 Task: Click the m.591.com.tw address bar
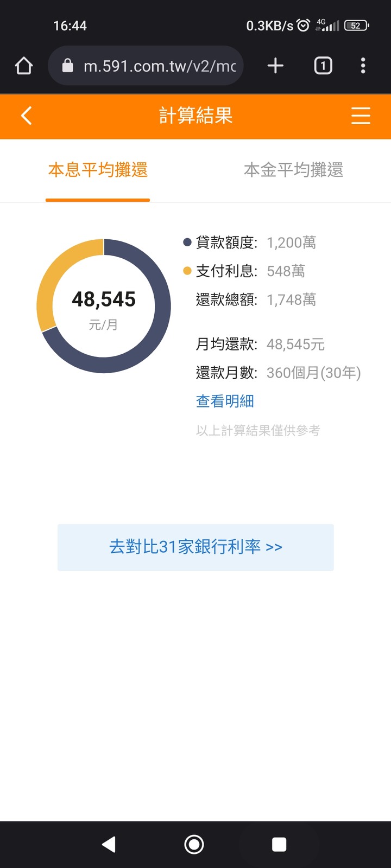[x=146, y=66]
